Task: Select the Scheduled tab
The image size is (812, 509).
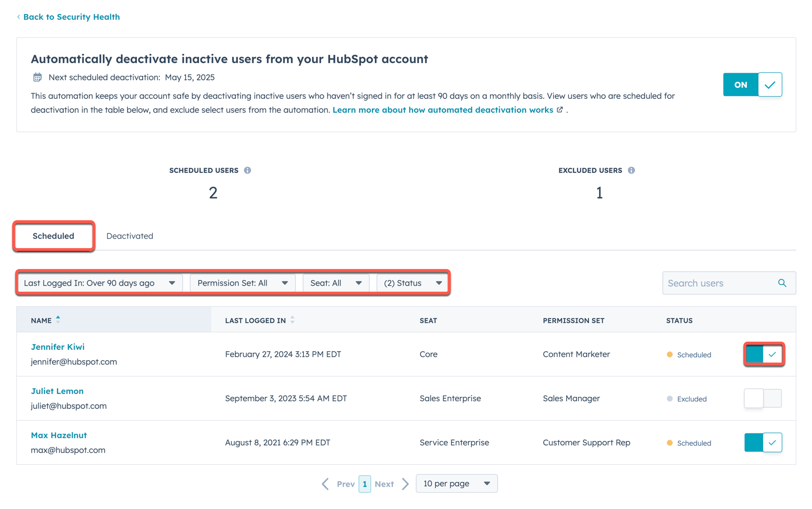Action: [x=53, y=236]
